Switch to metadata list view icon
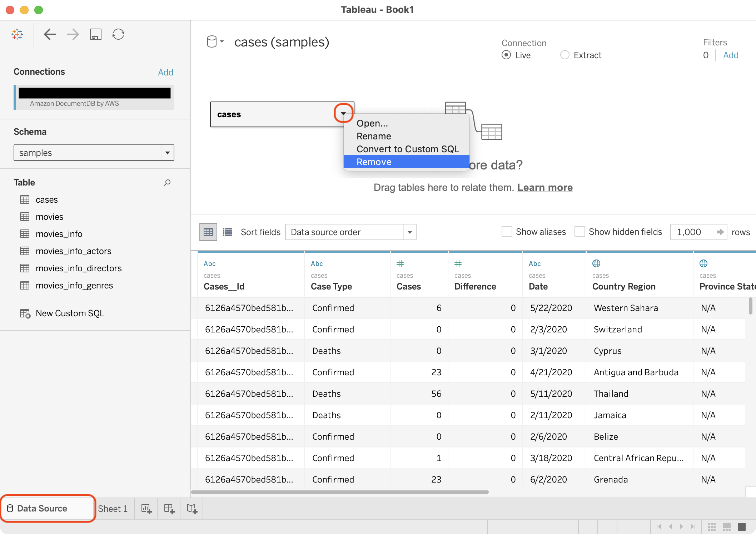Screen dimensions: 756x534 point(228,232)
